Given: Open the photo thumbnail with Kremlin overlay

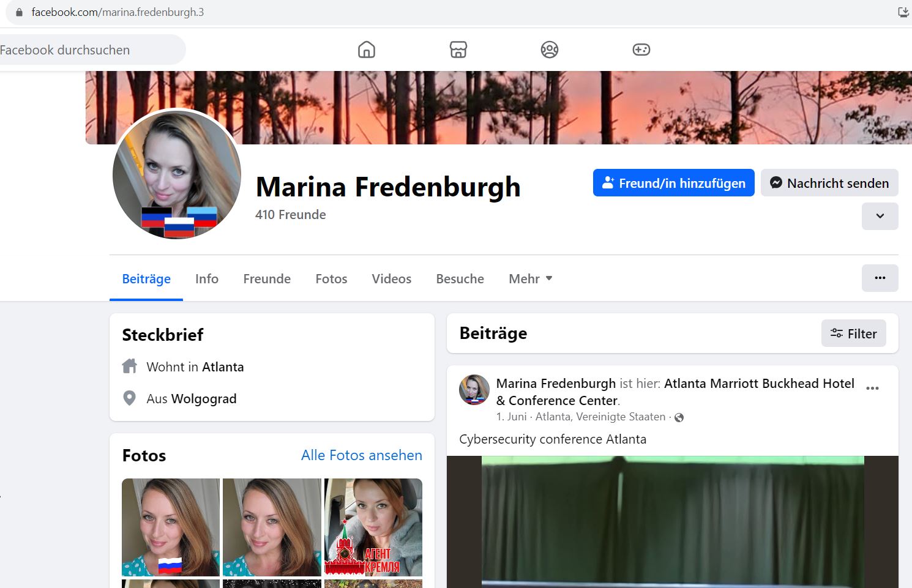Looking at the screenshot, I should [373, 527].
